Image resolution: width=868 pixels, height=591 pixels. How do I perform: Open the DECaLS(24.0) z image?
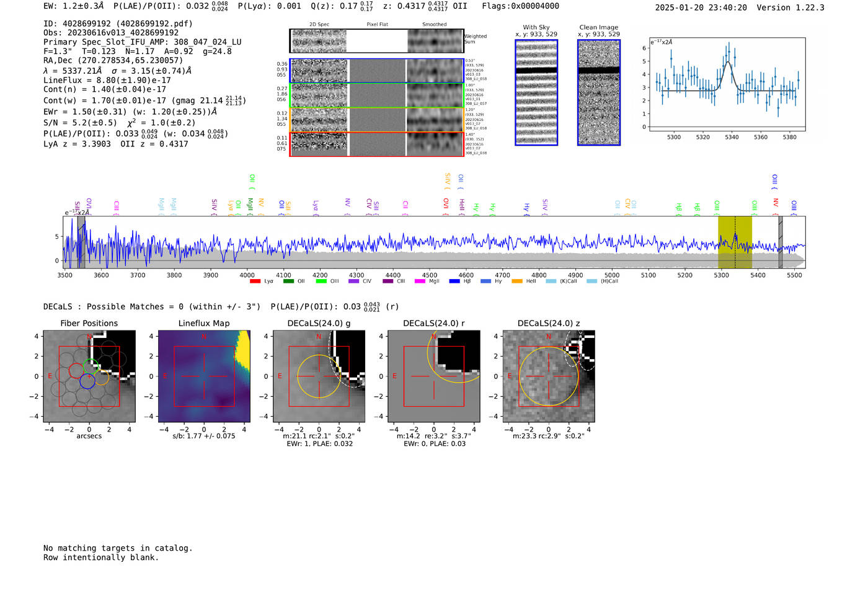click(x=549, y=376)
